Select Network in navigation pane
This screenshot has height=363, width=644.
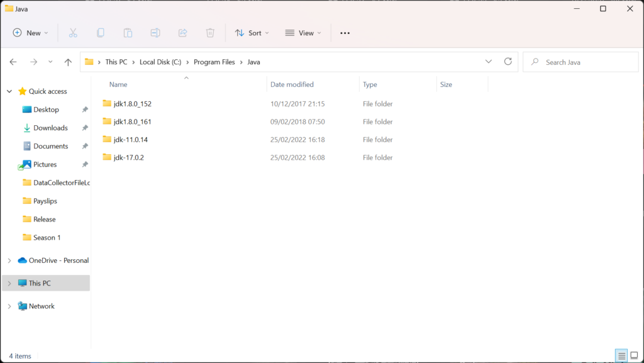[42, 306]
